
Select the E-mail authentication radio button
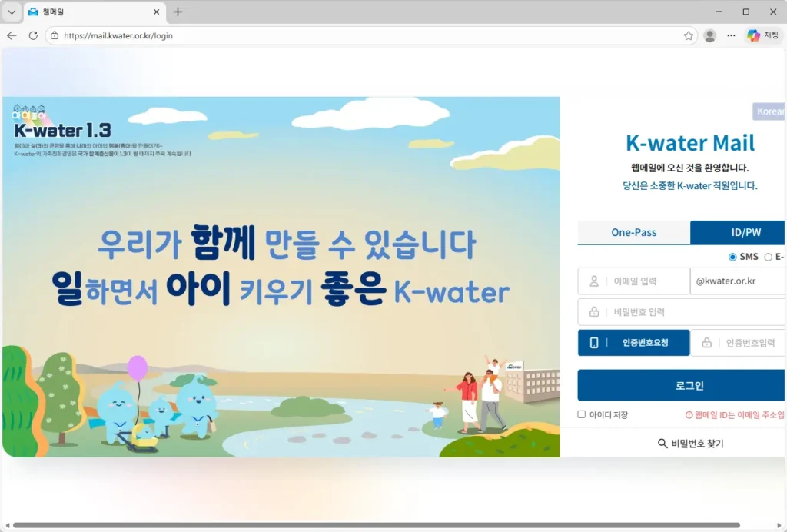[768, 257]
